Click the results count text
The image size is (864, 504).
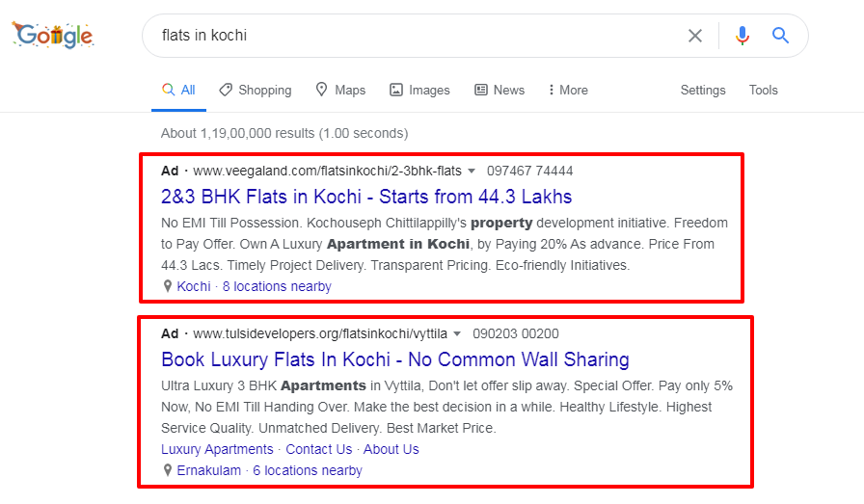284,133
